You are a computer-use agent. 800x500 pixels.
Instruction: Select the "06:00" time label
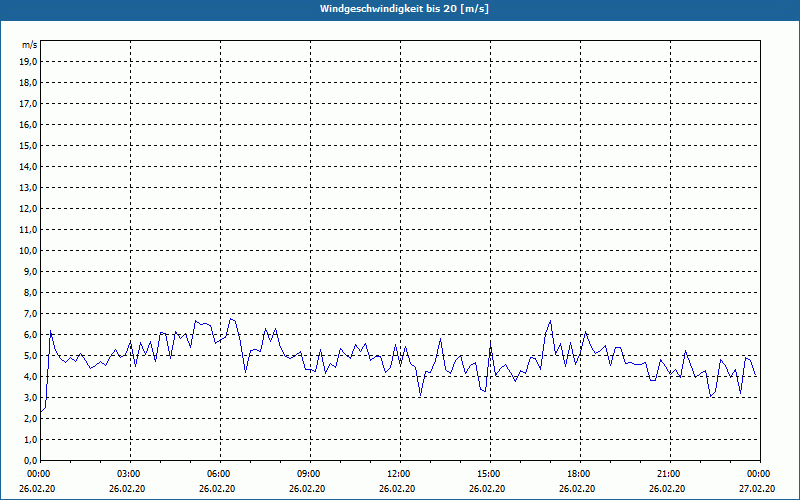tap(220, 474)
